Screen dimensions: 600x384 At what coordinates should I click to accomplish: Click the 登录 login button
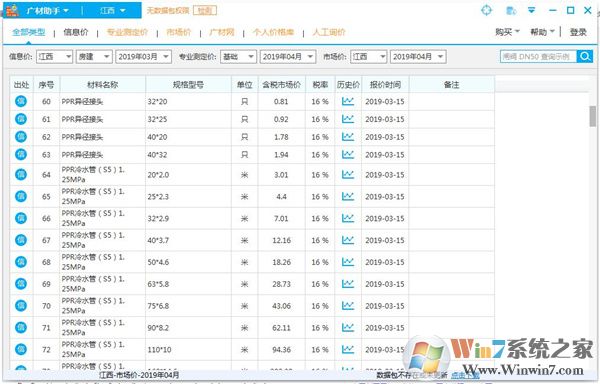point(578,32)
